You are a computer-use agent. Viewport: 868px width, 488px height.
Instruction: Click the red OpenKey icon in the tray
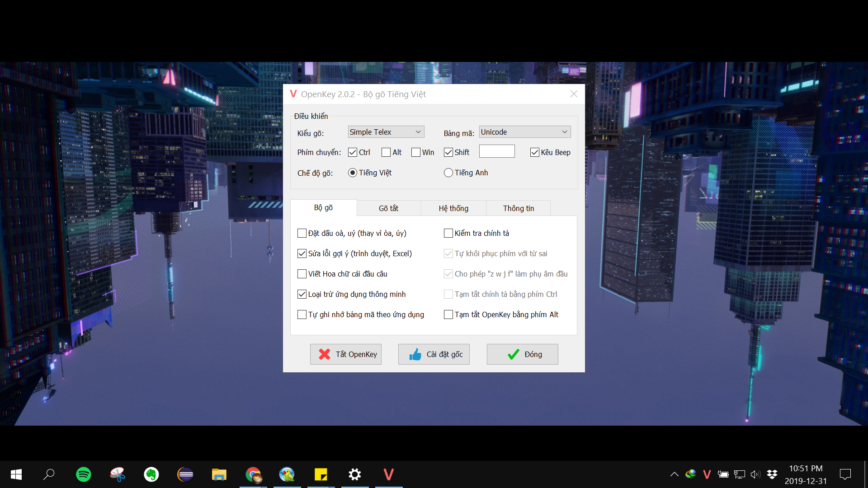coord(707,474)
